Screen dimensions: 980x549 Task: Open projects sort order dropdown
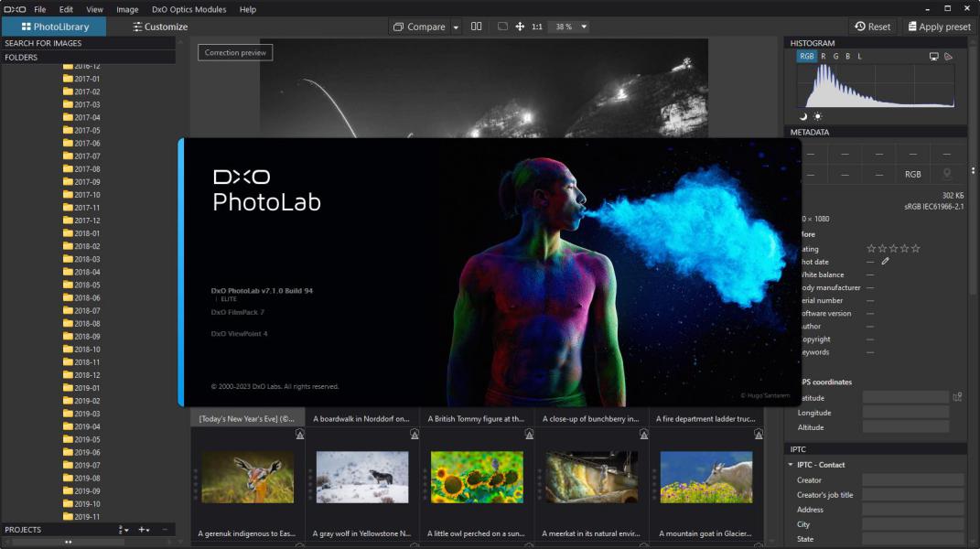point(124,530)
